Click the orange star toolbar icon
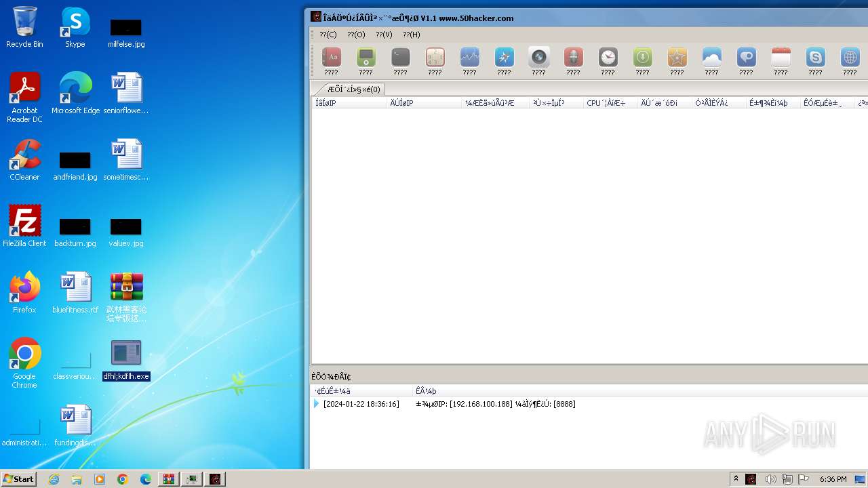 point(677,57)
